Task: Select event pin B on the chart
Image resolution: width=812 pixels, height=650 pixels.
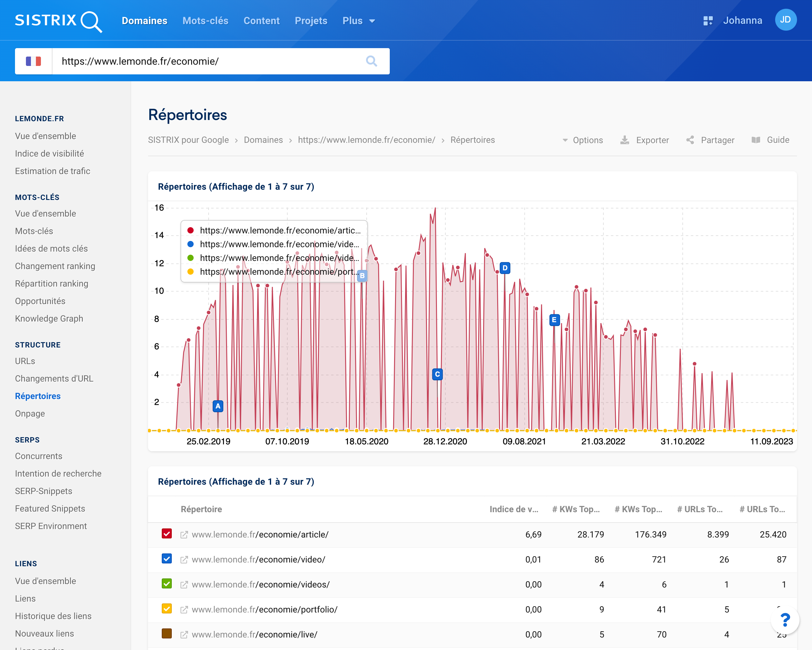Action: 362,275
